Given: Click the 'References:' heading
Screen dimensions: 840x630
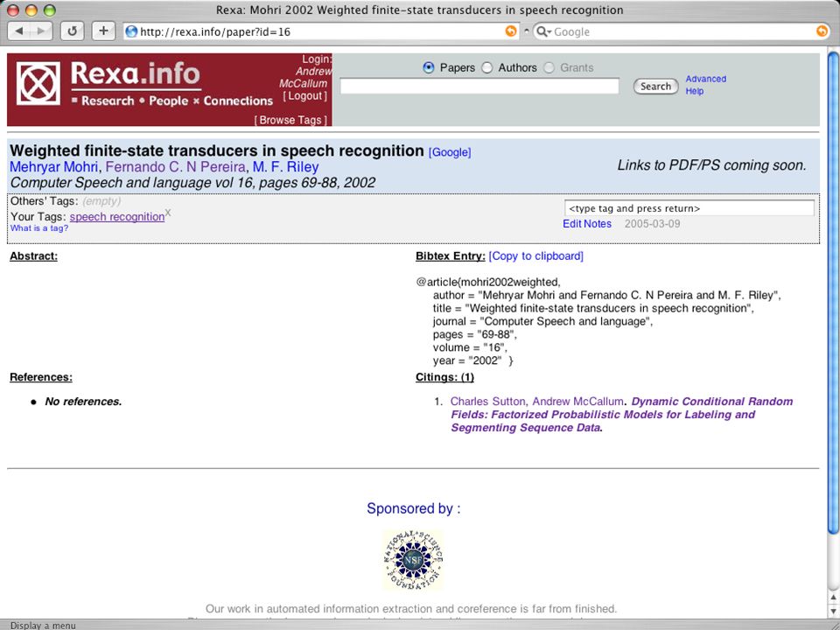Looking at the screenshot, I should pos(41,377).
